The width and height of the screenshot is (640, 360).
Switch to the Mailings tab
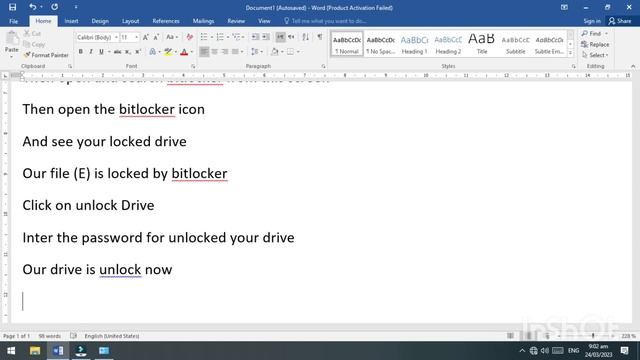pos(203,21)
